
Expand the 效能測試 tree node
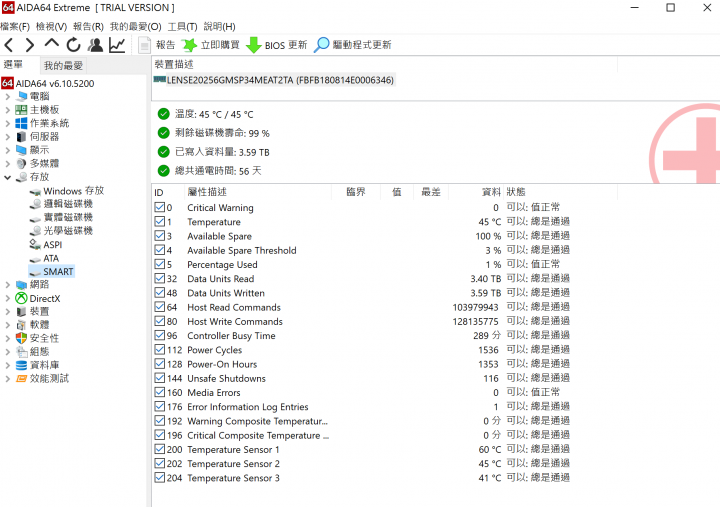(x=7, y=379)
